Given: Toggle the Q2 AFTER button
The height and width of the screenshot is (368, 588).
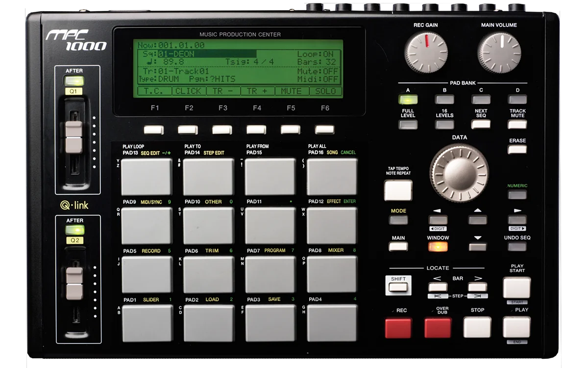Looking at the screenshot, I should click(74, 230).
